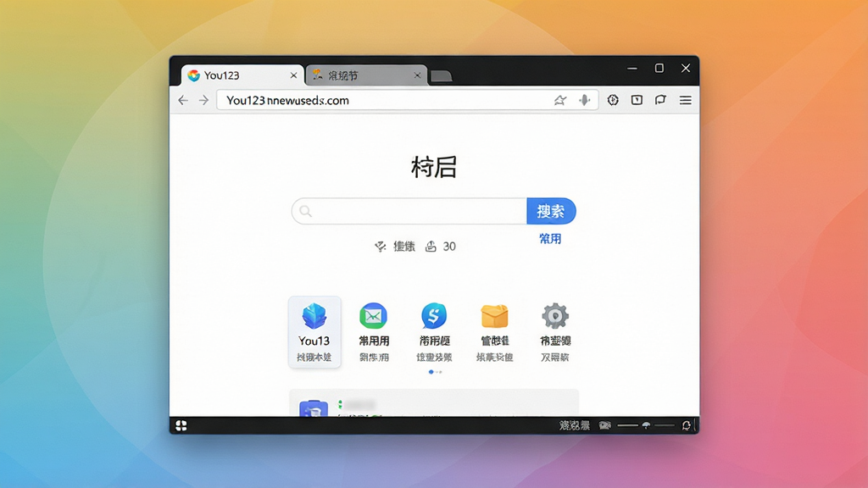Click the refresh icon in bottom status bar

tap(687, 425)
